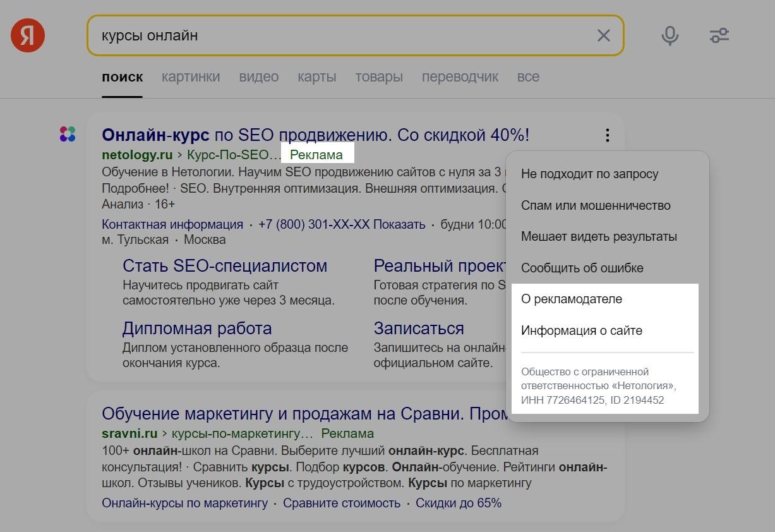Image resolution: width=775 pixels, height=532 pixels.
Task: Select the 'поиск' tab
Action: [x=123, y=77]
